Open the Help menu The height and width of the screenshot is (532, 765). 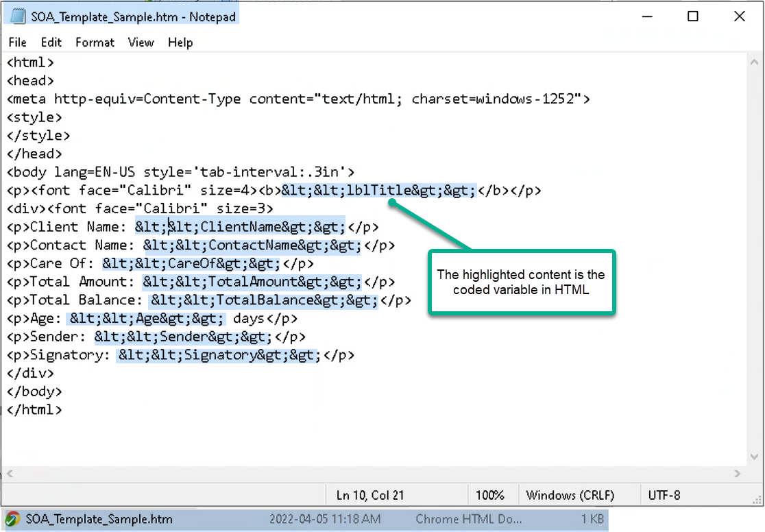point(180,43)
